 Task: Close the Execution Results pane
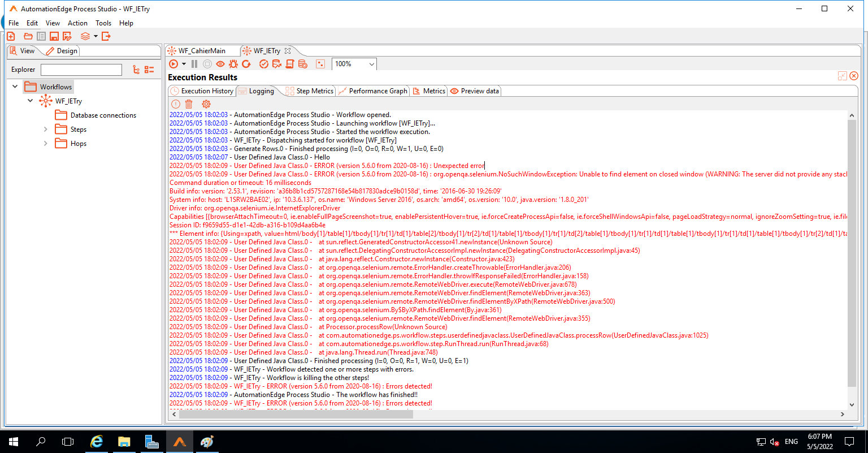tap(854, 76)
